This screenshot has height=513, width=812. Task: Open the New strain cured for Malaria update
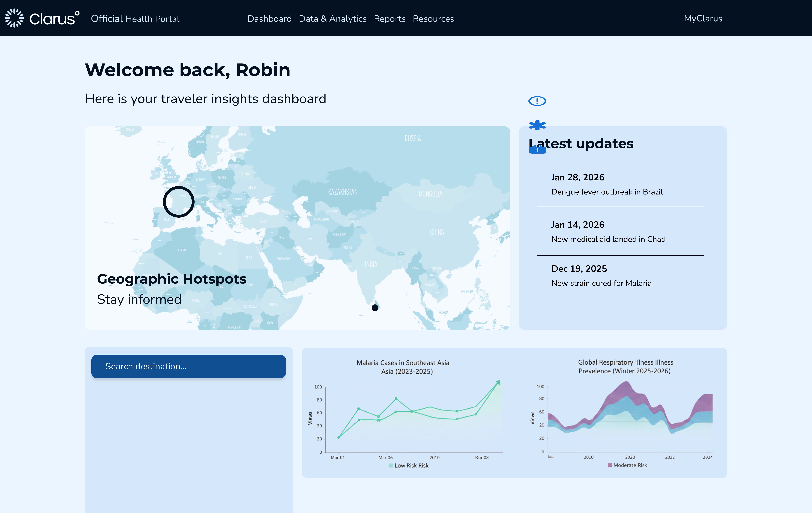[601, 283]
